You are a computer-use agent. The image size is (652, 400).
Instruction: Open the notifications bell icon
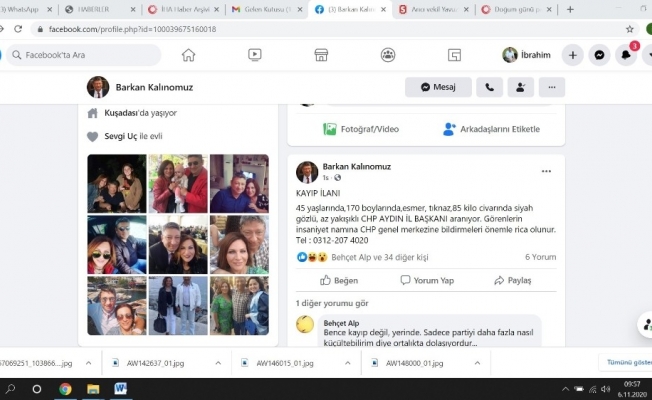[627, 55]
